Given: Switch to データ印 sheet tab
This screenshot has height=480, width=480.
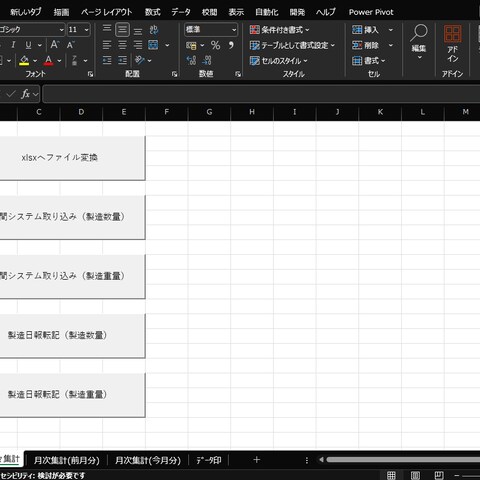Looking at the screenshot, I should (x=209, y=460).
